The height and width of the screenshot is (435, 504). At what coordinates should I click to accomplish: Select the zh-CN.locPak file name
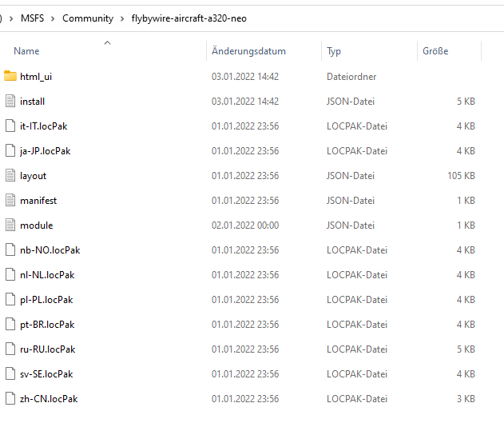click(49, 399)
